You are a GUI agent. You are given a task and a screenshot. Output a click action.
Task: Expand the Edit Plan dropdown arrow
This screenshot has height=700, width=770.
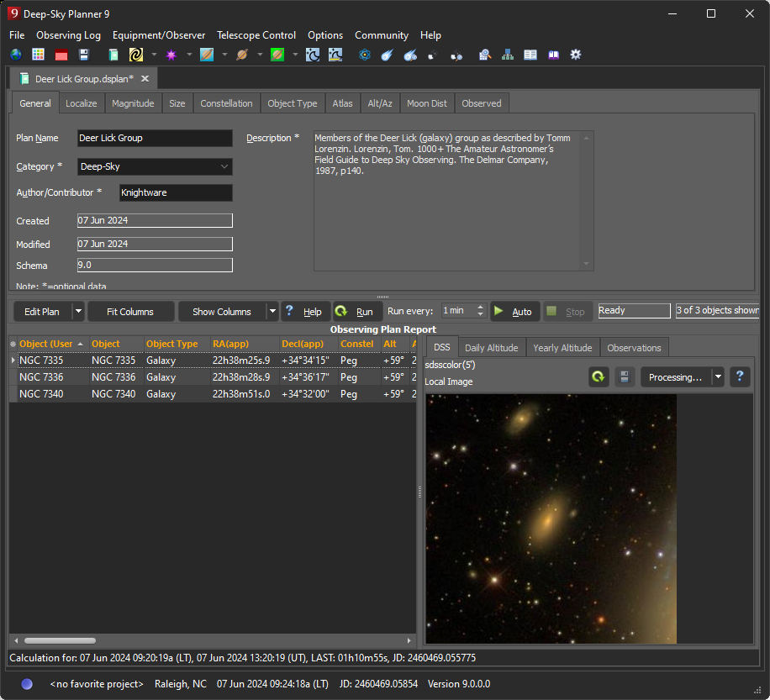(78, 312)
